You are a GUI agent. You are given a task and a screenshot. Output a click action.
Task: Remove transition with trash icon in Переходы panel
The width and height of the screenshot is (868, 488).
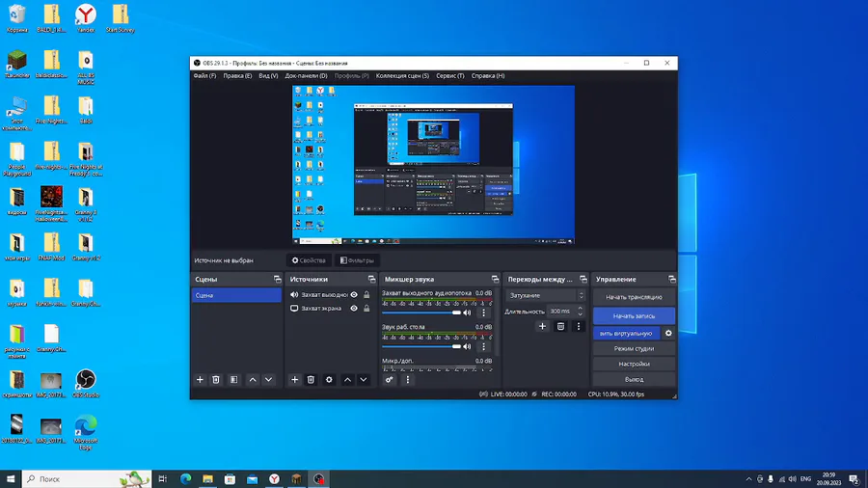560,326
